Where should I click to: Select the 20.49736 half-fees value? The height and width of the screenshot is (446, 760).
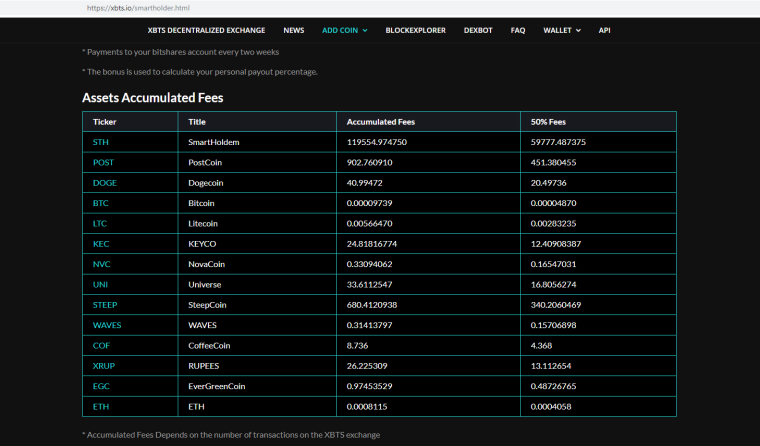pos(548,183)
